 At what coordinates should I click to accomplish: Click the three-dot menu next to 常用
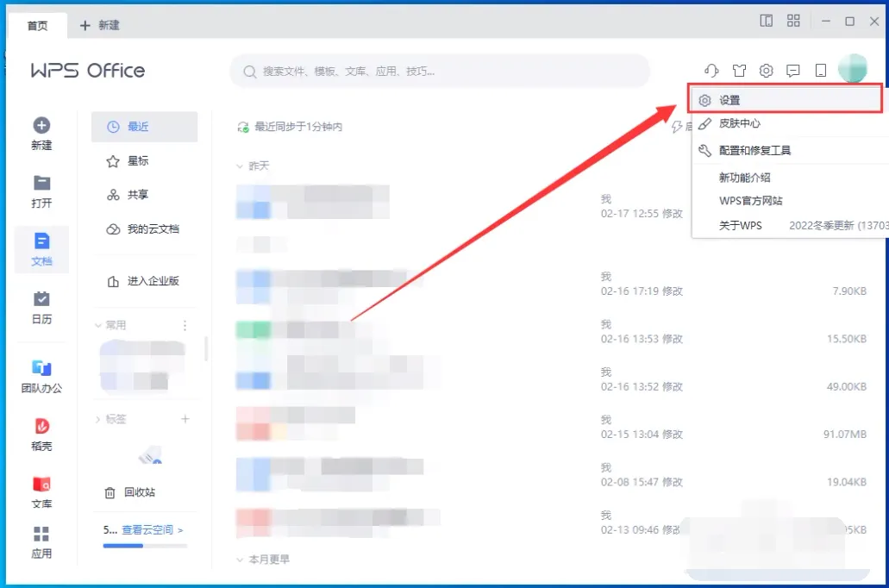[185, 326]
